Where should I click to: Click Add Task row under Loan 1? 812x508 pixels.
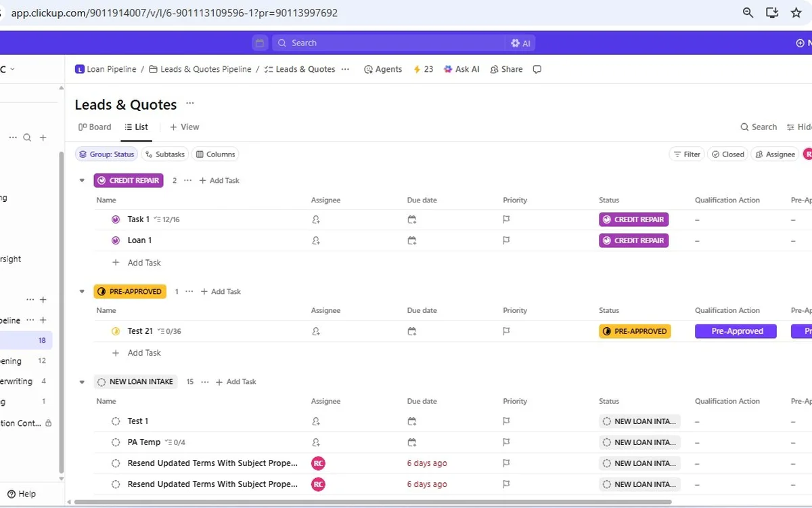[x=137, y=263]
